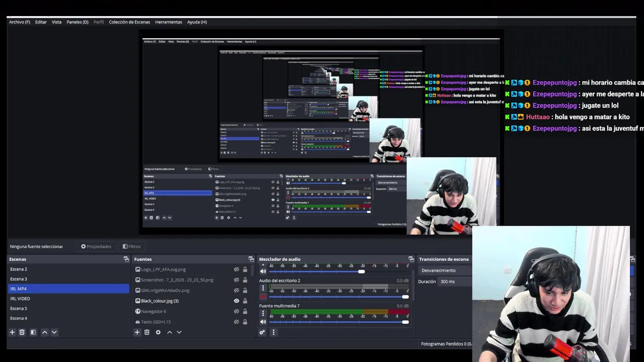Open the Archivo (F) menu
The image size is (644, 362).
20,22
